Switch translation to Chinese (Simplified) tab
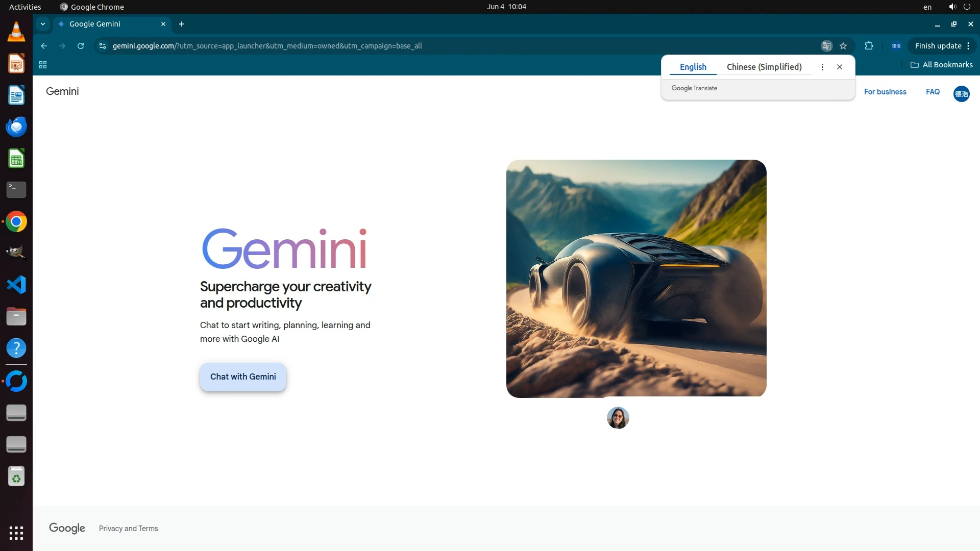The width and height of the screenshot is (980, 551). tap(764, 67)
